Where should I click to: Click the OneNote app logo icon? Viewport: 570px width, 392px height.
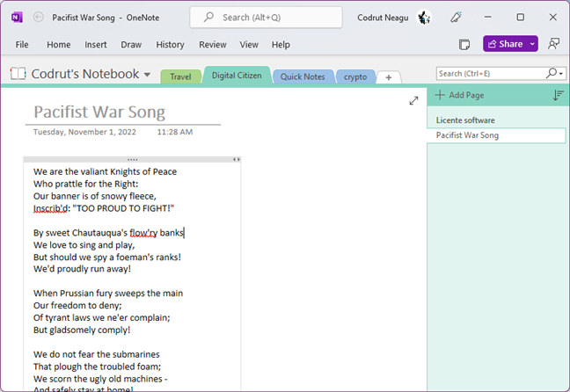point(17,17)
